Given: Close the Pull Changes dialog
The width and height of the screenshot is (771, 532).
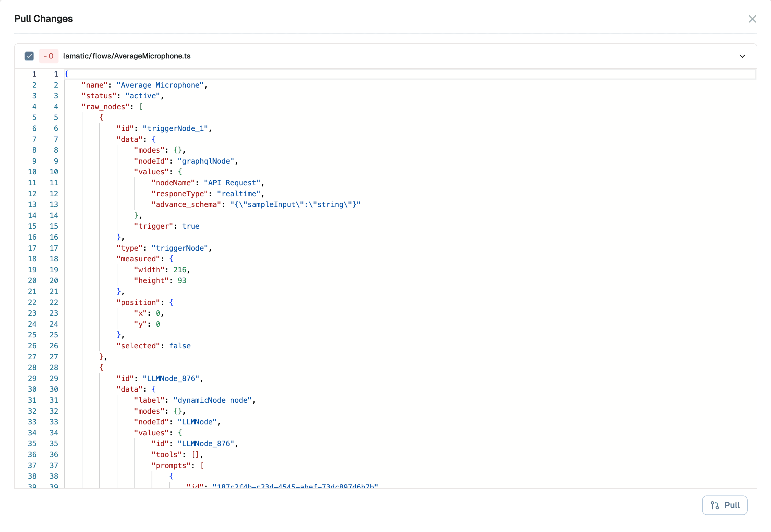Looking at the screenshot, I should pos(753,19).
